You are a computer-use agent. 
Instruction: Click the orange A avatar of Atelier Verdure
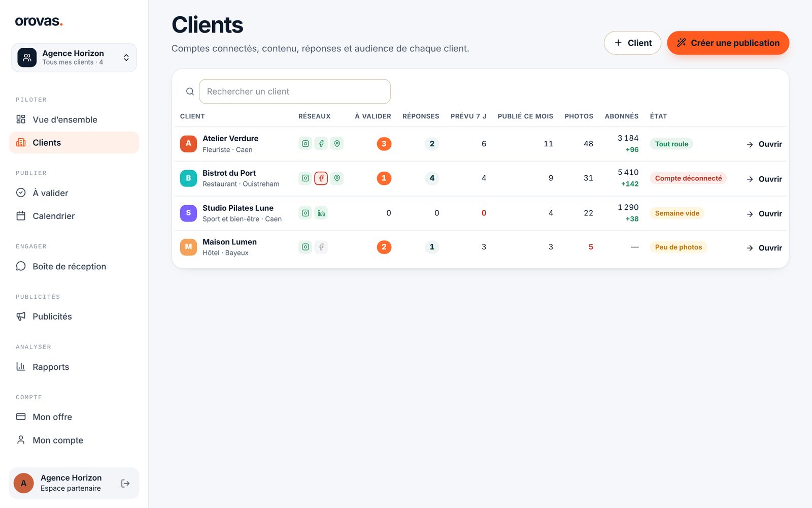[x=188, y=144]
